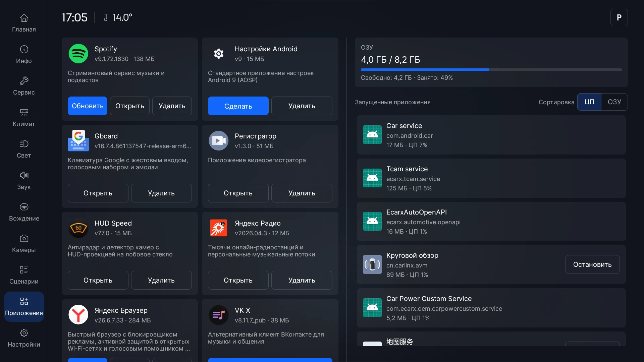Click the Яндекс Радио app icon

[218, 228]
